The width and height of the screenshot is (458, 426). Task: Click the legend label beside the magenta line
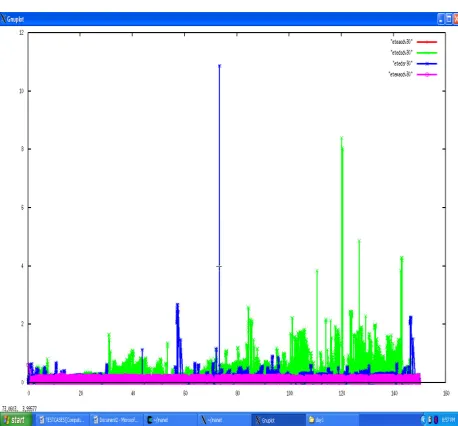(401, 74)
